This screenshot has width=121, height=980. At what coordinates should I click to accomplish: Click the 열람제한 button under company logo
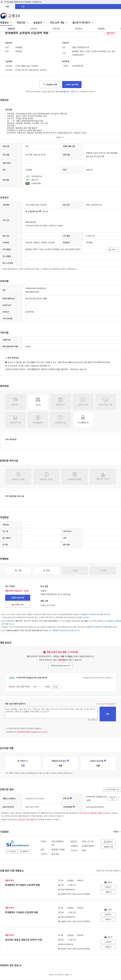24,851
